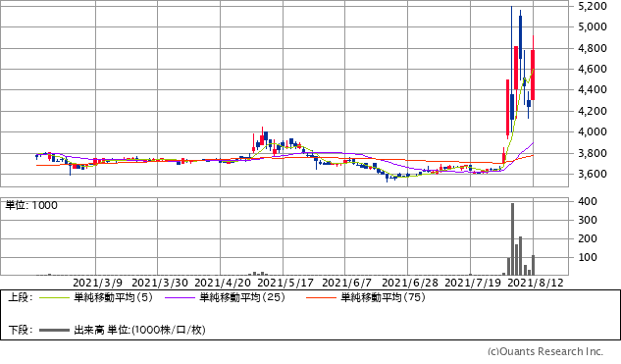The width and height of the screenshot is (621, 364).
Task: Click the 単位: 1000 volume unit label
Action: (x=31, y=205)
